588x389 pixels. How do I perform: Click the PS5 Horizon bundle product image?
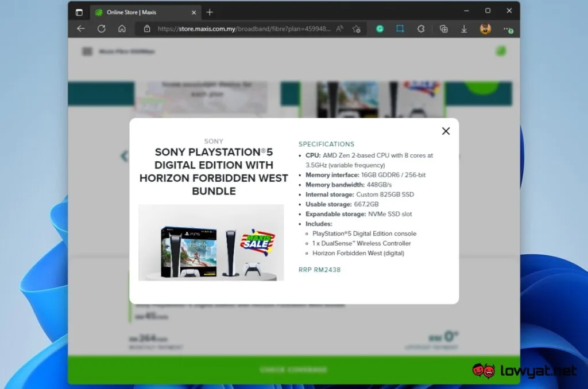click(211, 243)
